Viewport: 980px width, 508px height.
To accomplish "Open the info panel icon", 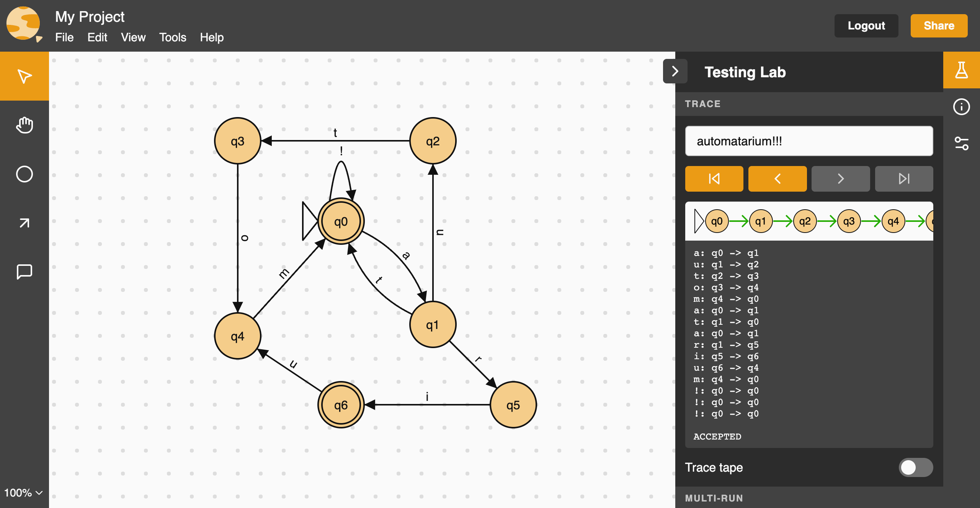I will (x=961, y=107).
